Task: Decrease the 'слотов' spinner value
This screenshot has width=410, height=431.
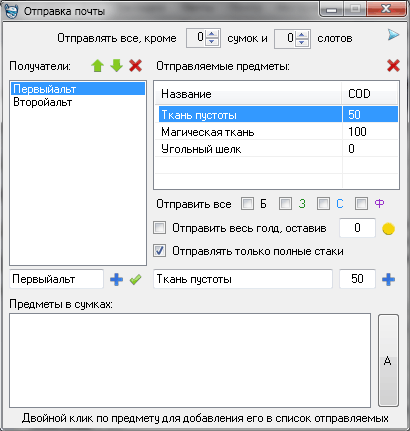Action: (x=301, y=42)
